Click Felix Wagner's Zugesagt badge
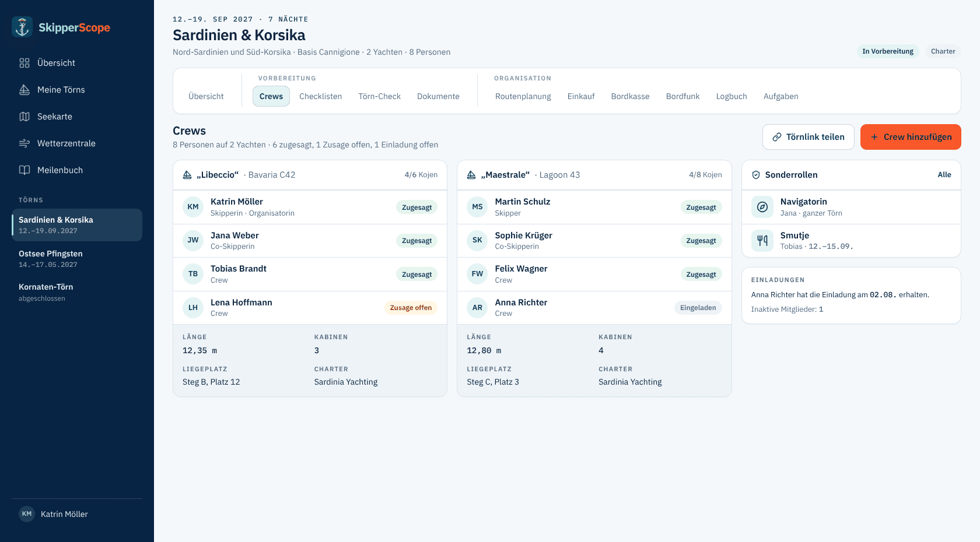 click(x=701, y=274)
